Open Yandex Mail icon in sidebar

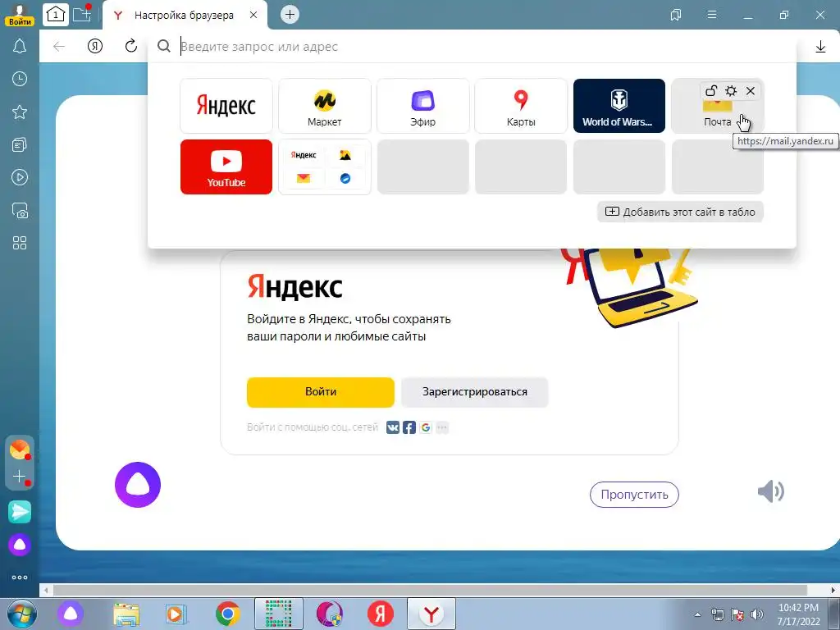(20, 450)
